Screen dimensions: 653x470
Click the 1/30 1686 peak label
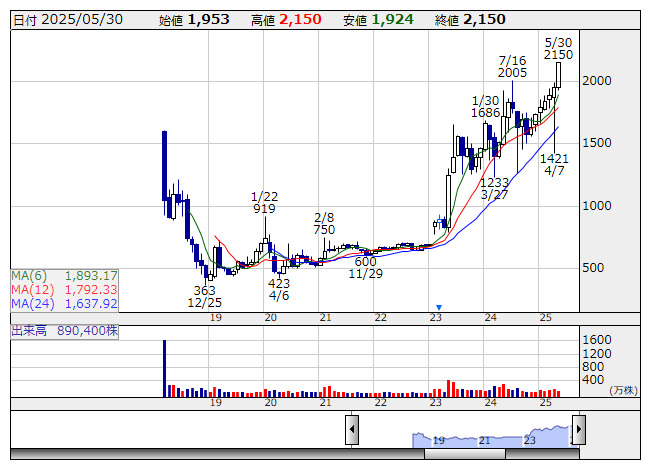[x=486, y=107]
